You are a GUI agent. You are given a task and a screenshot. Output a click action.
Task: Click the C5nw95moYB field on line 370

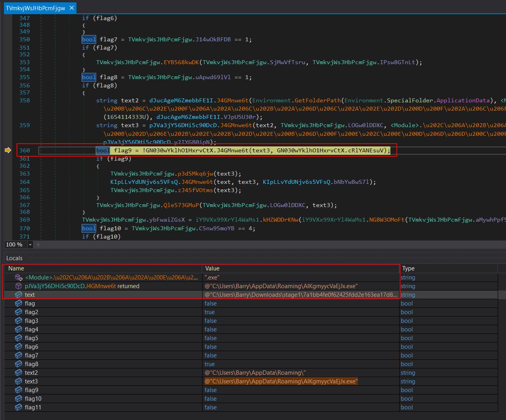217,228
